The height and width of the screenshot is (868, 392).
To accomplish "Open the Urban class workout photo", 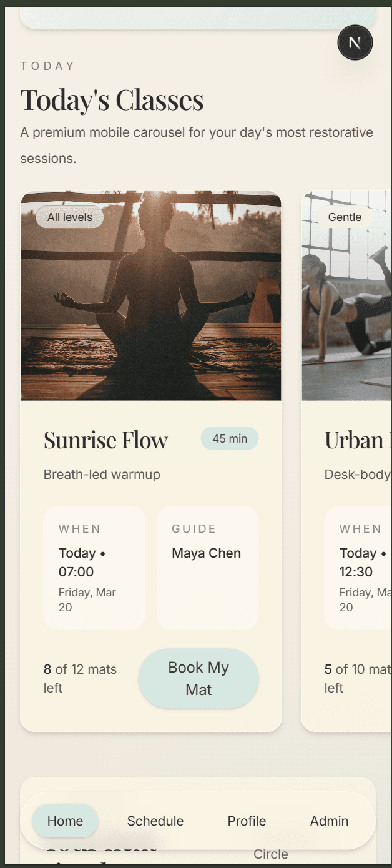I will 346,295.
